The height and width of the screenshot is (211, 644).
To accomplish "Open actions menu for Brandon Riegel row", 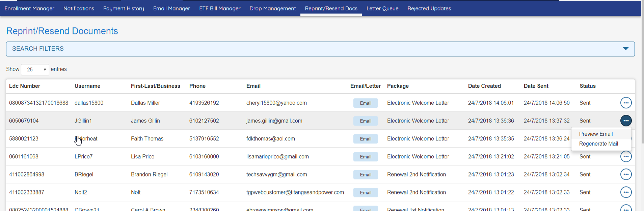I will click(x=626, y=174).
